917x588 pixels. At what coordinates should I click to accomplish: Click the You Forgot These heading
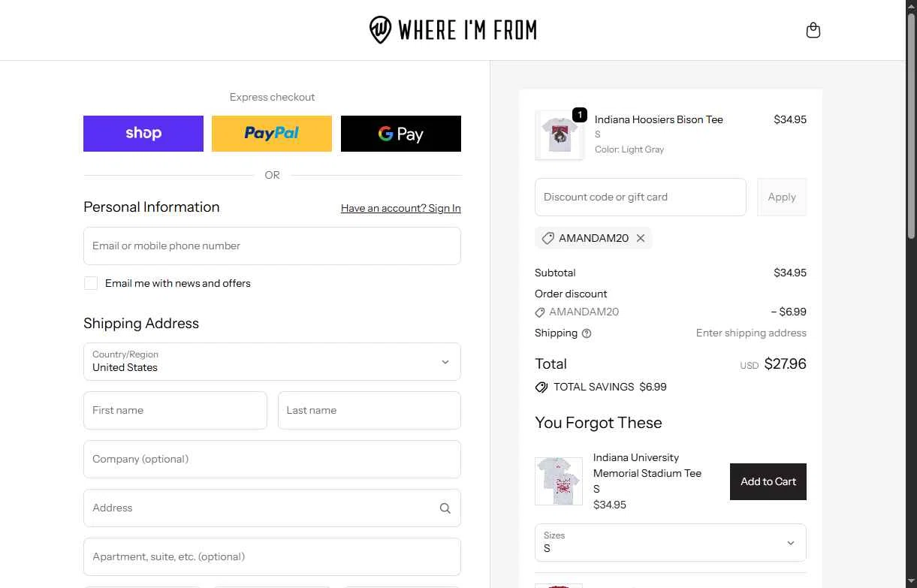pos(599,423)
